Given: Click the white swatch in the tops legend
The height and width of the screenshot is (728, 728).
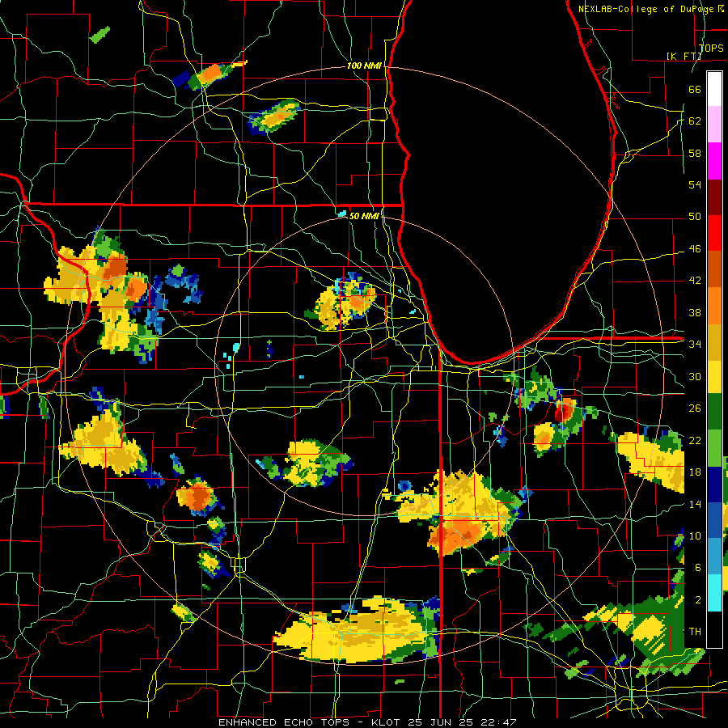Looking at the screenshot, I should point(714,89).
